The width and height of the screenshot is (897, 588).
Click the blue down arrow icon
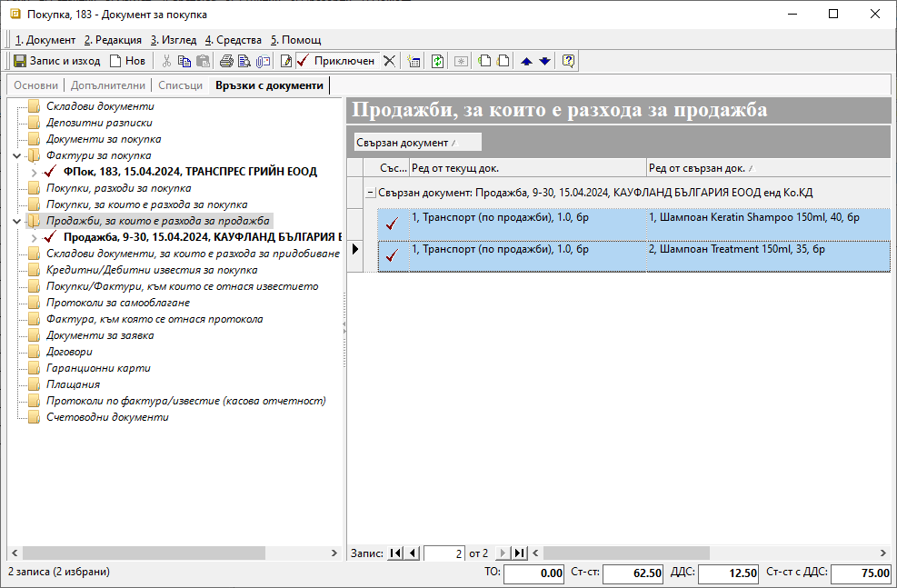coord(544,61)
